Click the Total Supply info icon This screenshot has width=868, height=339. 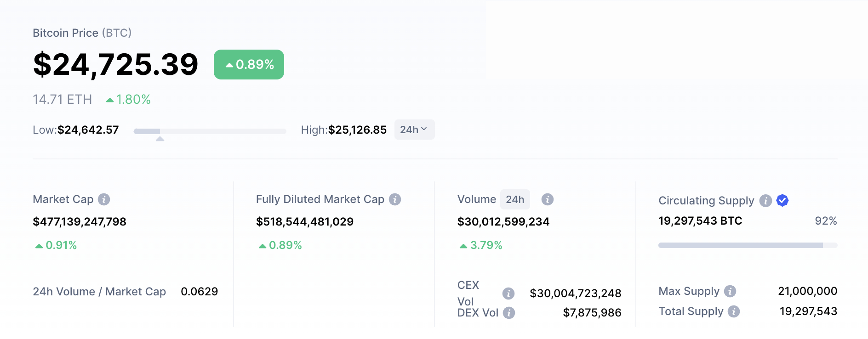coord(734,311)
